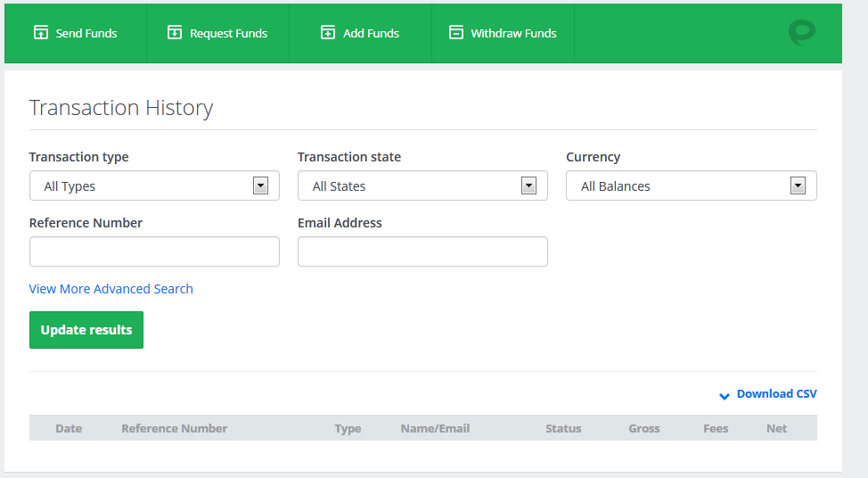The width and height of the screenshot is (868, 478).
Task: Click the Download CSV link
Action: 777,394
